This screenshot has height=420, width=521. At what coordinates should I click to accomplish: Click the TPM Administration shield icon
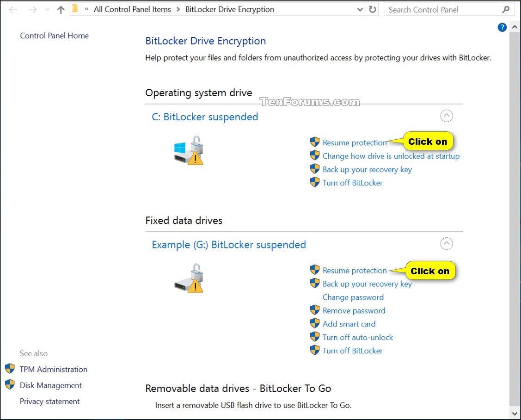(10, 369)
